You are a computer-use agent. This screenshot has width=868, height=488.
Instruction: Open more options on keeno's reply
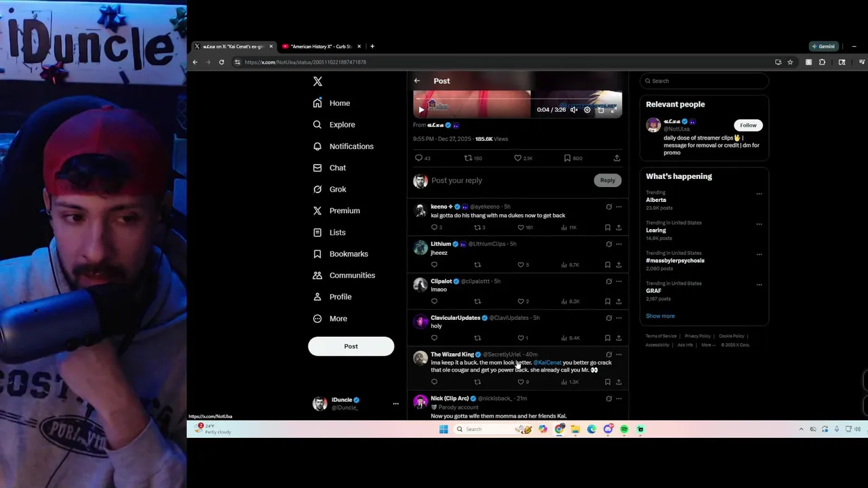point(618,207)
